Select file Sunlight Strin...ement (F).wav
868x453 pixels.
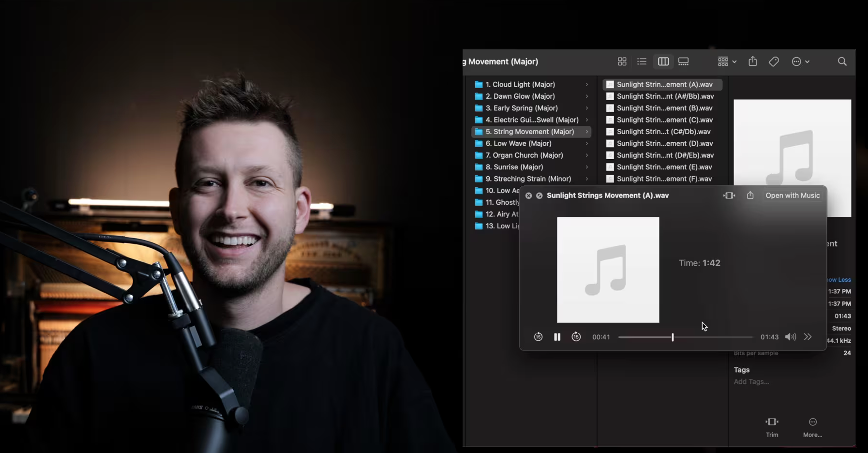pos(662,179)
